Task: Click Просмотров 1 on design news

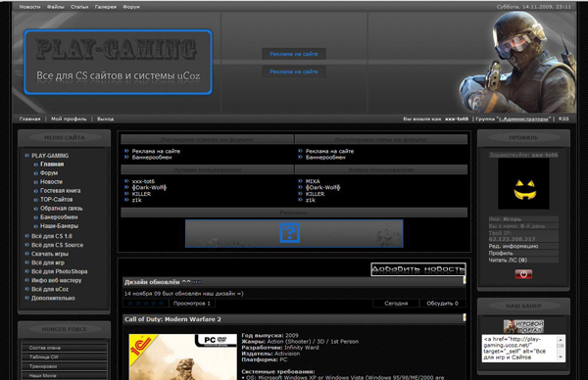Action: (192, 304)
